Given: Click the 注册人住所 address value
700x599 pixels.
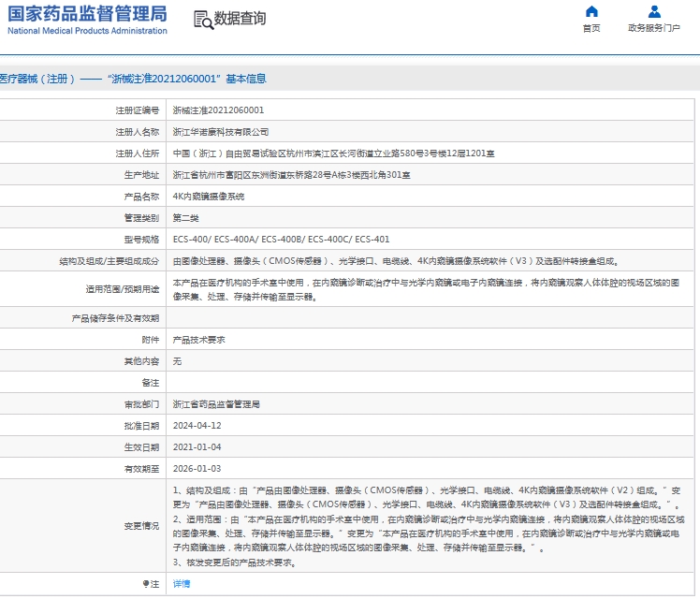Looking at the screenshot, I should [333, 153].
